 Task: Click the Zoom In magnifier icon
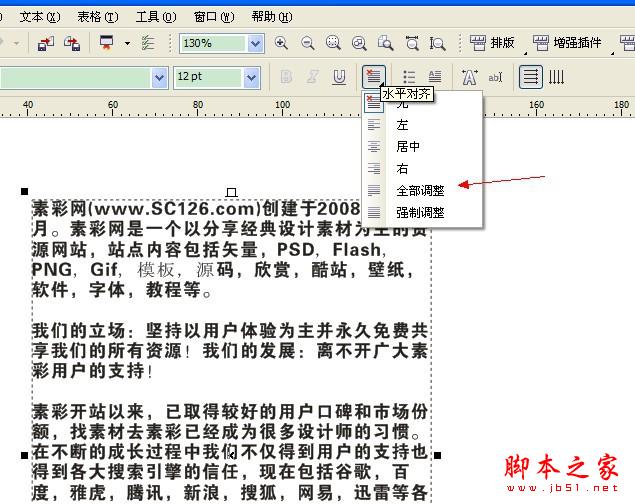281,43
